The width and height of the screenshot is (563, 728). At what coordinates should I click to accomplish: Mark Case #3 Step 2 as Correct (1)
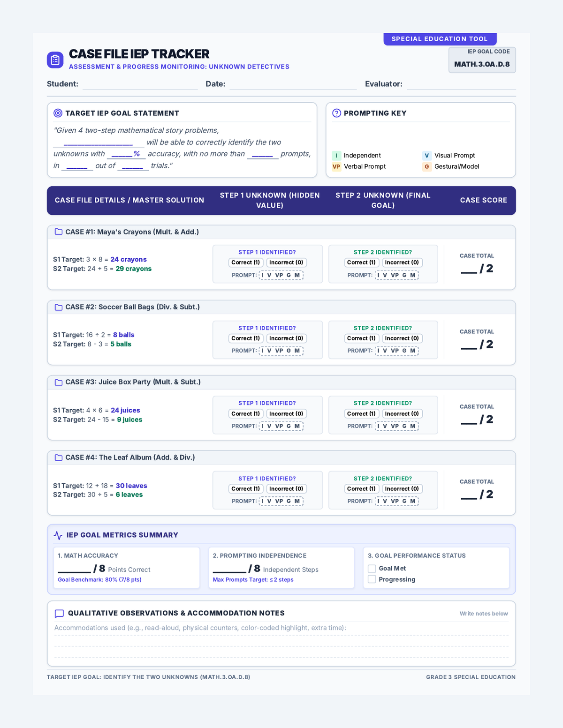[x=362, y=414]
